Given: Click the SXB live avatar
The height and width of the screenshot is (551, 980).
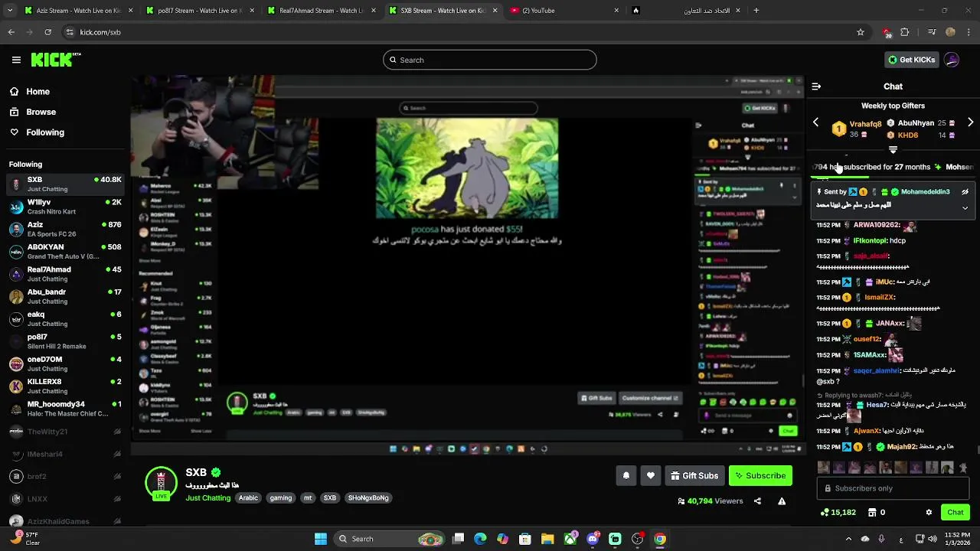Looking at the screenshot, I should click(x=161, y=482).
